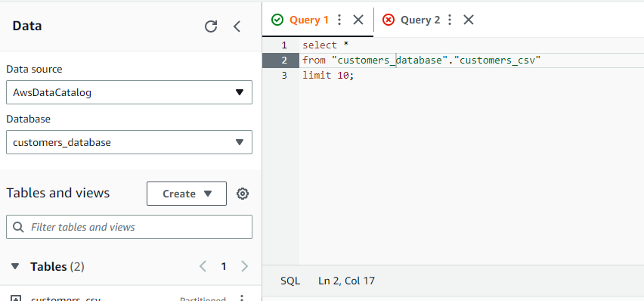Open Query 1 options menu
The image size is (644, 301).
[339, 20]
